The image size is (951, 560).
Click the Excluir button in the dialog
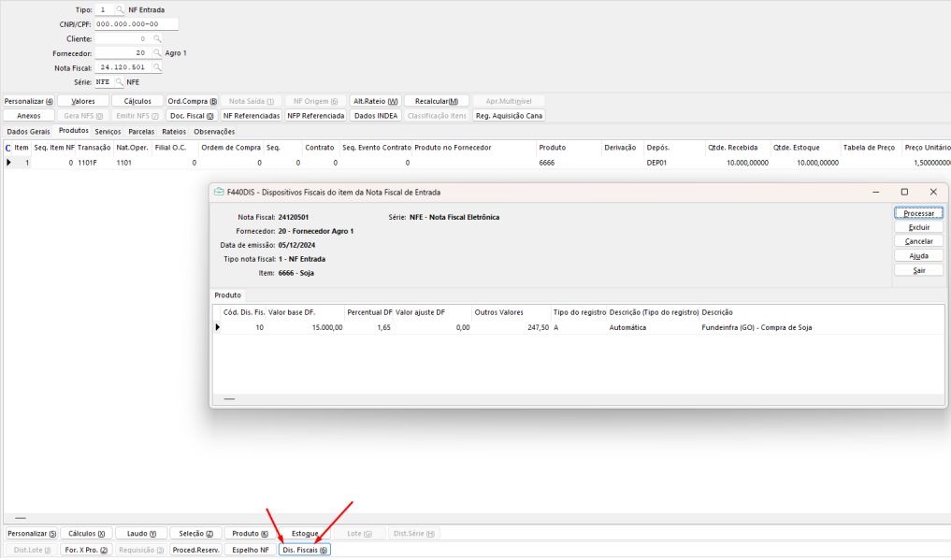(919, 227)
